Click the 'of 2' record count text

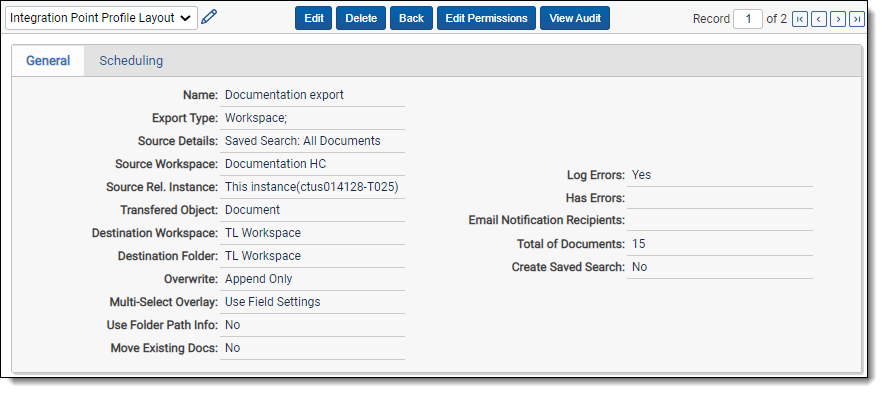click(x=777, y=19)
